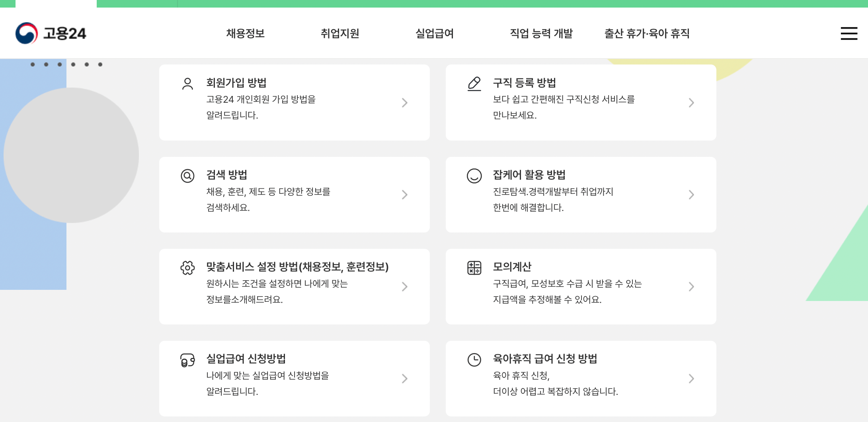Open the 채용정보 menu
The height and width of the screenshot is (422, 868).
[x=245, y=33]
